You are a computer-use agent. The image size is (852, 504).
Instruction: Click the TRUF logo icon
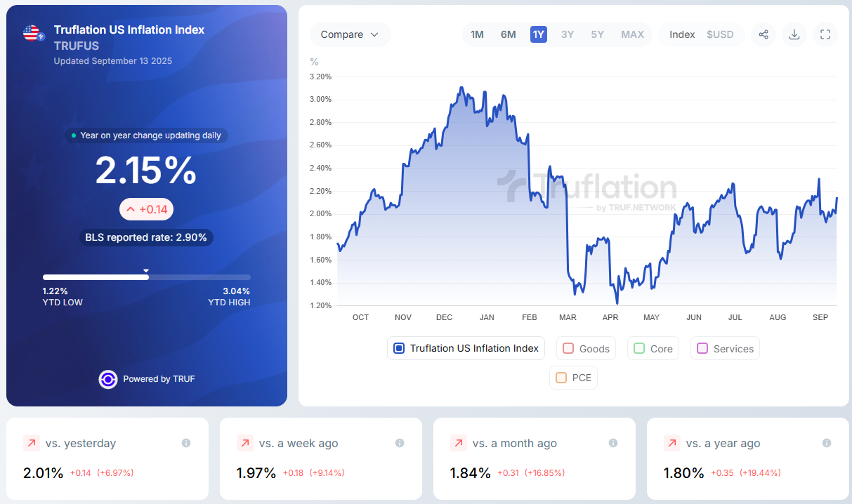tap(107, 379)
